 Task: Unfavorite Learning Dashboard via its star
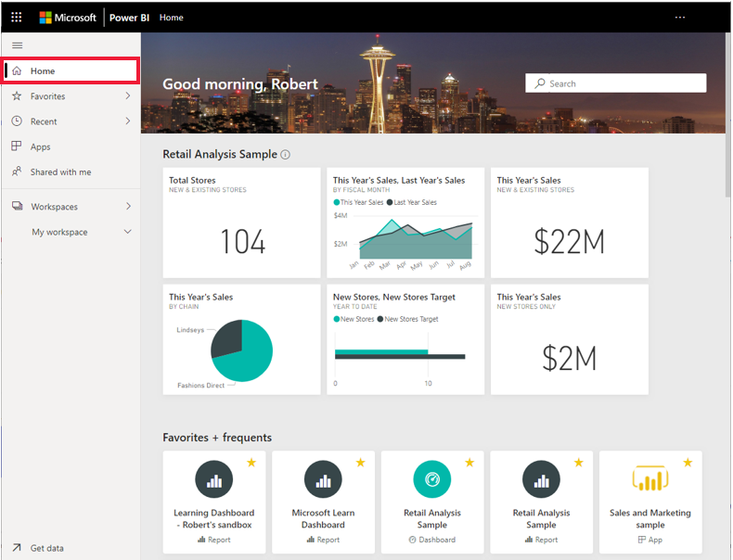[251, 463]
